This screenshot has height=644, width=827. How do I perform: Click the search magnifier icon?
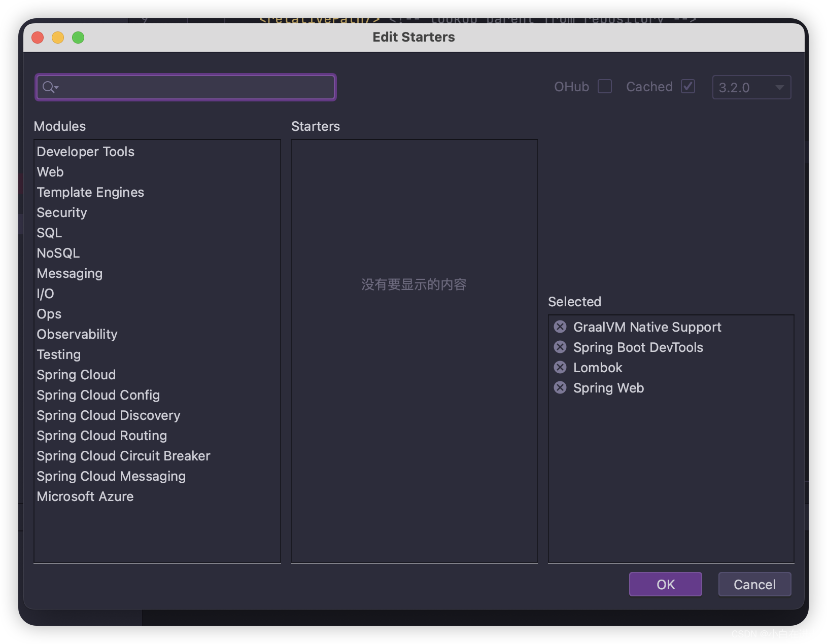(50, 87)
